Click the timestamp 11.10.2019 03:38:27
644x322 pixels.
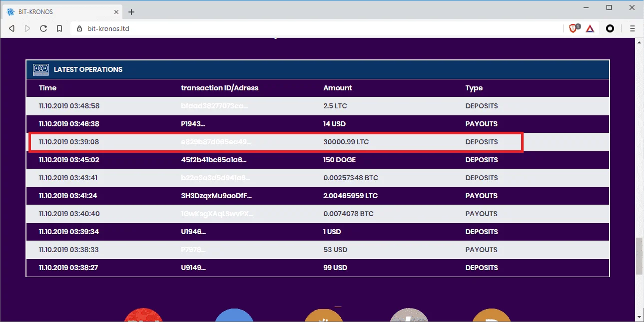click(x=68, y=268)
